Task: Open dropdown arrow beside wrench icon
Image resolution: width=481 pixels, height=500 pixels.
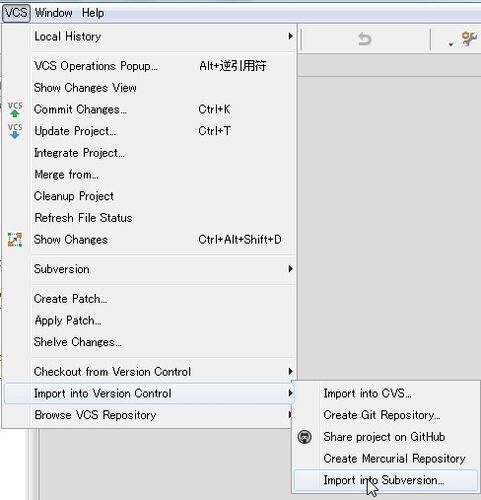Action: 451,44
